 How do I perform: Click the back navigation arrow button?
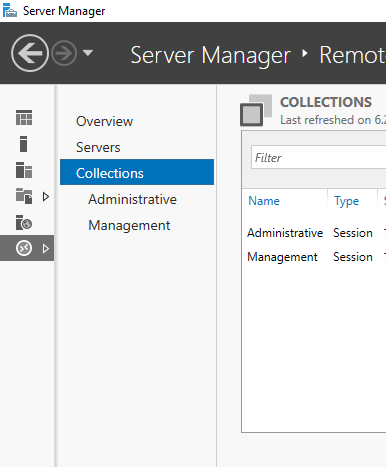coord(30,53)
